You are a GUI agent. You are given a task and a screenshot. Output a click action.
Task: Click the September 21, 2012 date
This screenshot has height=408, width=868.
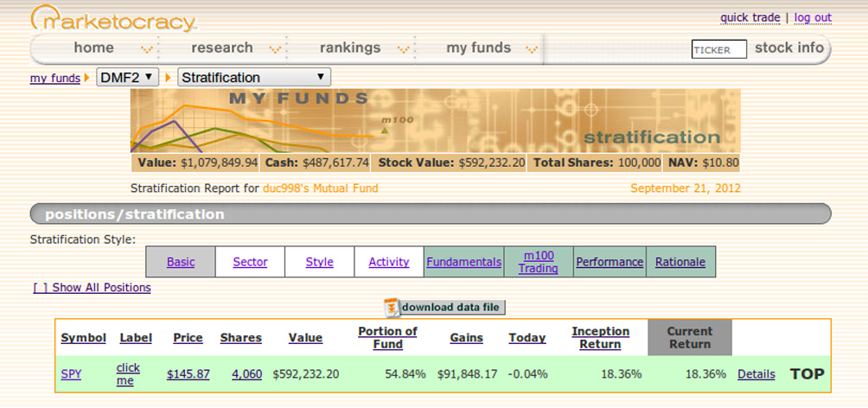coord(686,188)
